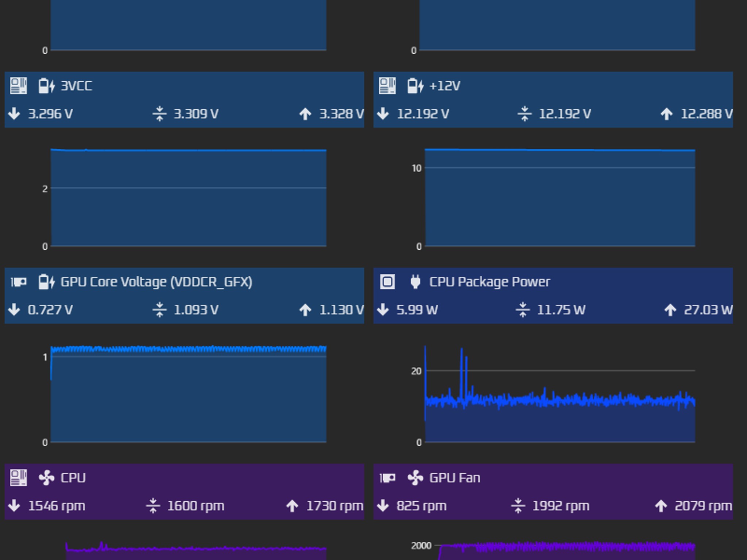Click the motherboard icon beside 3VCC
The image size is (747, 560).
pos(18,86)
